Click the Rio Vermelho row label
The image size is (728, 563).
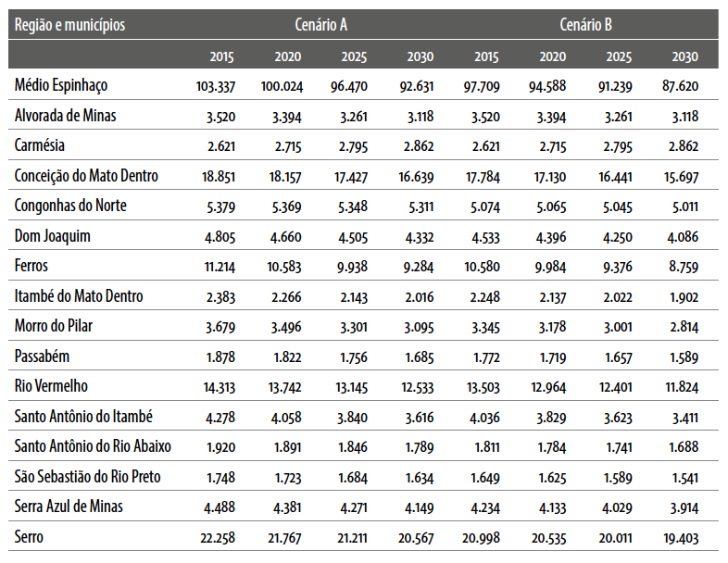point(52,386)
